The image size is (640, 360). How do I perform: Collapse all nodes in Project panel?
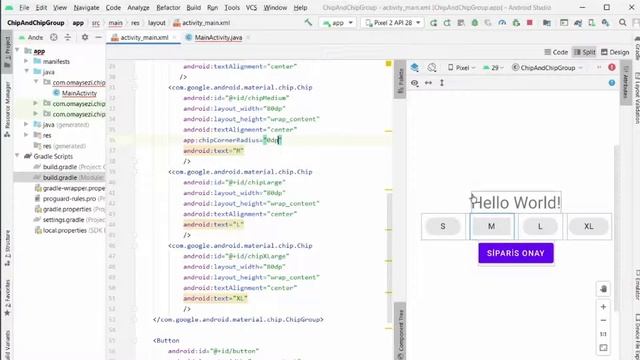pyautogui.click(x=68, y=38)
